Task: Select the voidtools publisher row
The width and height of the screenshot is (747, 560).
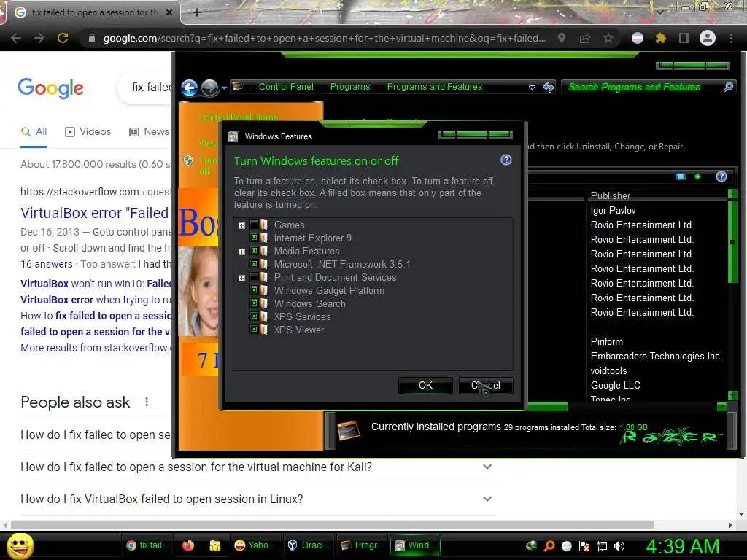Action: point(609,370)
